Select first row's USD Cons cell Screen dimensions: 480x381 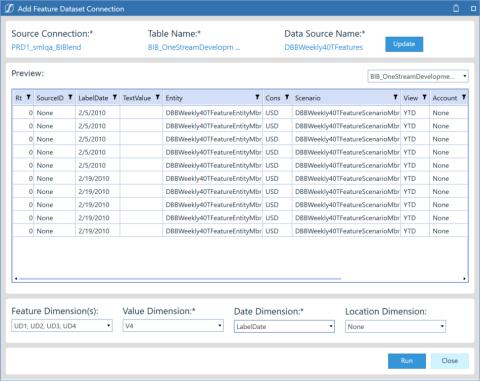[x=277, y=113]
